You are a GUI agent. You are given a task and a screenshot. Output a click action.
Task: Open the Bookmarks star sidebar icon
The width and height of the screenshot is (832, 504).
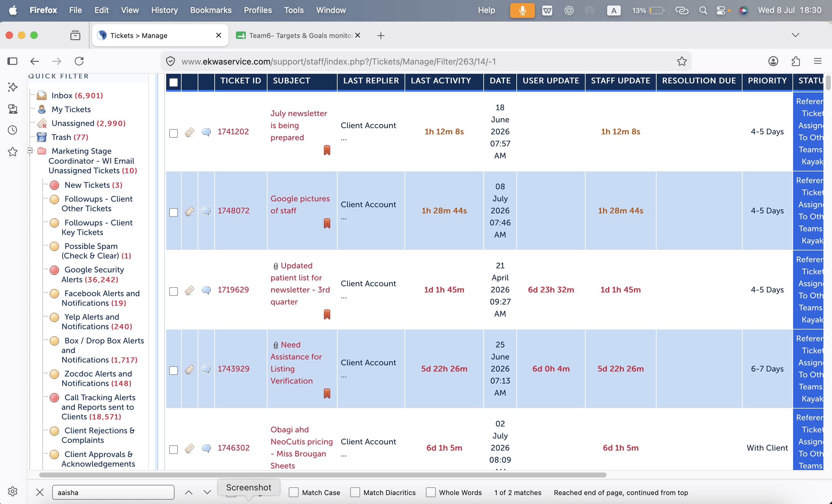click(x=12, y=152)
